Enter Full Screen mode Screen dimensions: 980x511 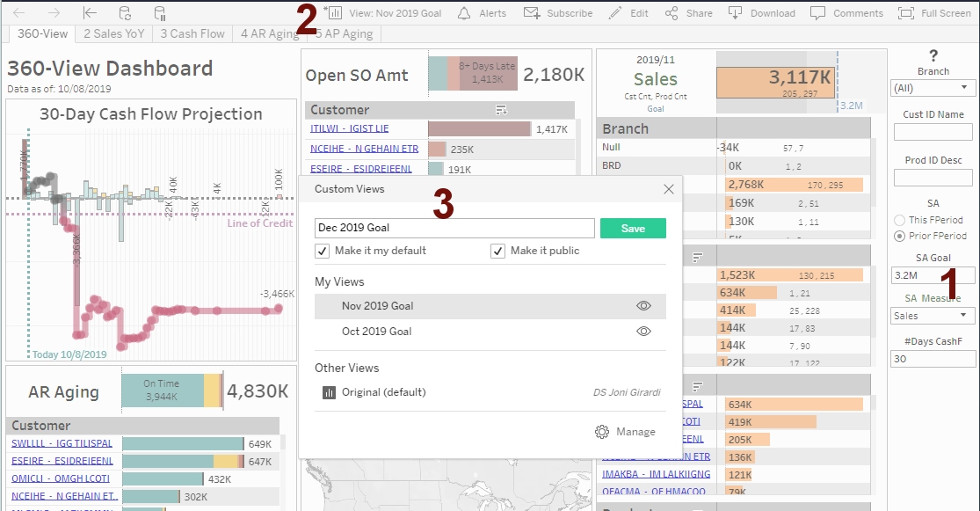coord(905,13)
